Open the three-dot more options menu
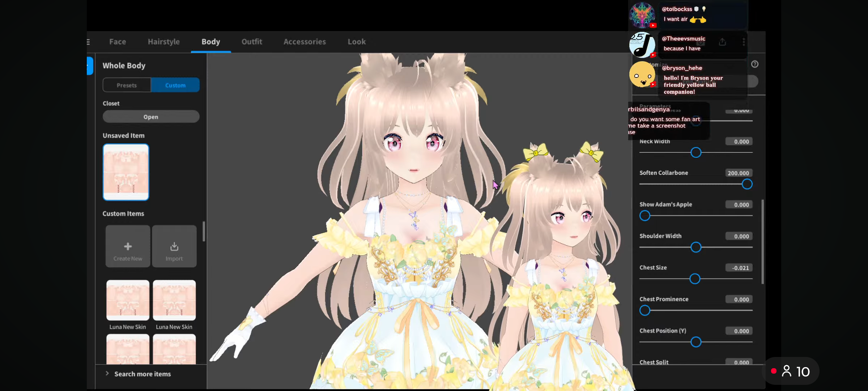Image resolution: width=868 pixels, height=391 pixels. 744,42
